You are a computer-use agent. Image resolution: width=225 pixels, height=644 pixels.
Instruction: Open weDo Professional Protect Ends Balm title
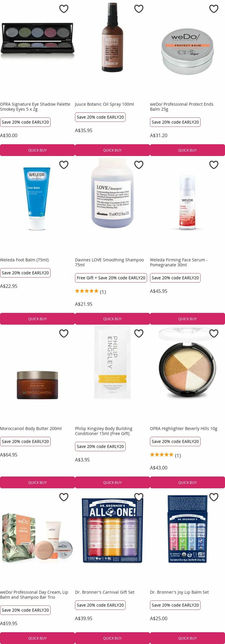181,107
